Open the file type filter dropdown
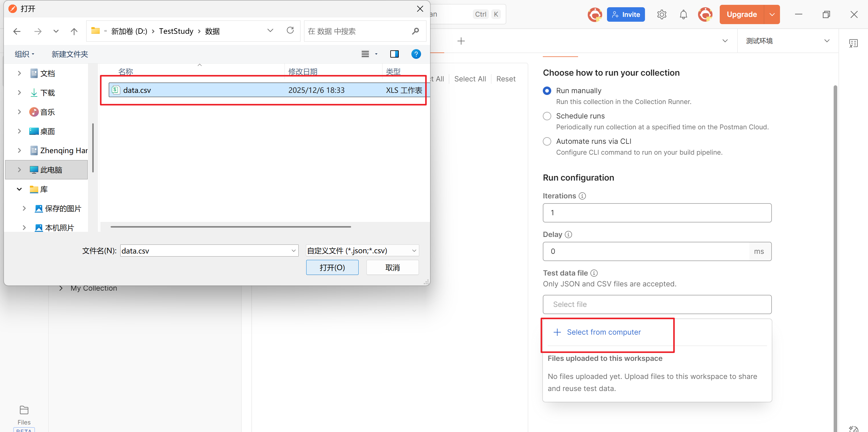868x432 pixels. 362,251
